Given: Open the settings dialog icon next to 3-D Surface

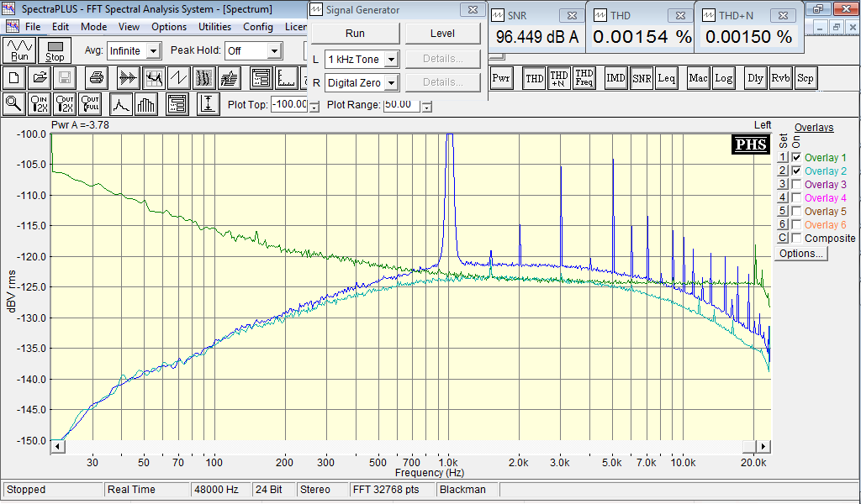Looking at the screenshot, I should [261, 78].
